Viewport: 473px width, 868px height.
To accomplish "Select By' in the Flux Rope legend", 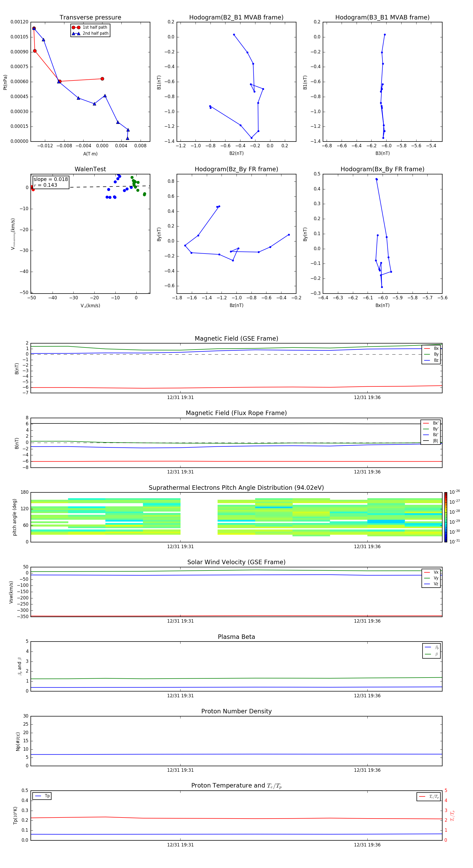I will (x=431, y=429).
